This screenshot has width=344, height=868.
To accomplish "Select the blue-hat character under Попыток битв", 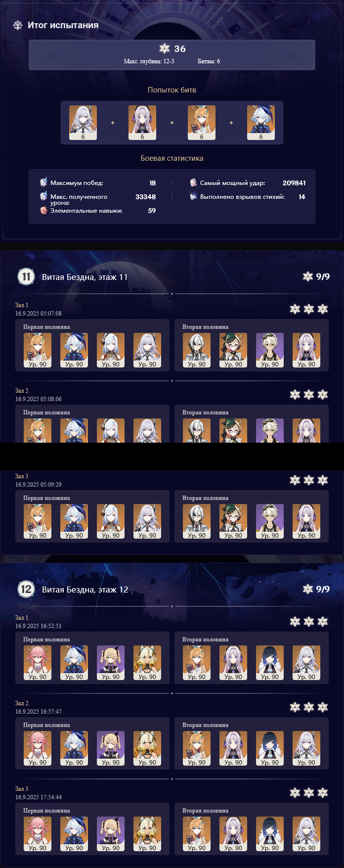I will [x=261, y=123].
